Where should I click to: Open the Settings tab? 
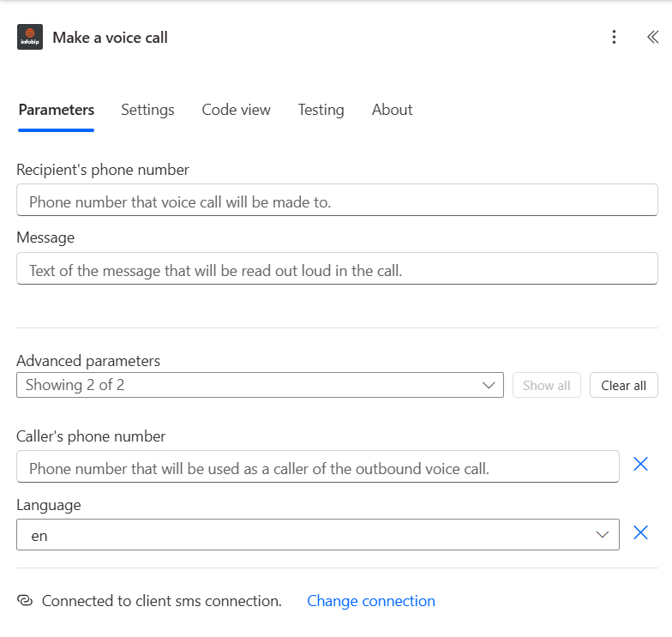coord(147,110)
